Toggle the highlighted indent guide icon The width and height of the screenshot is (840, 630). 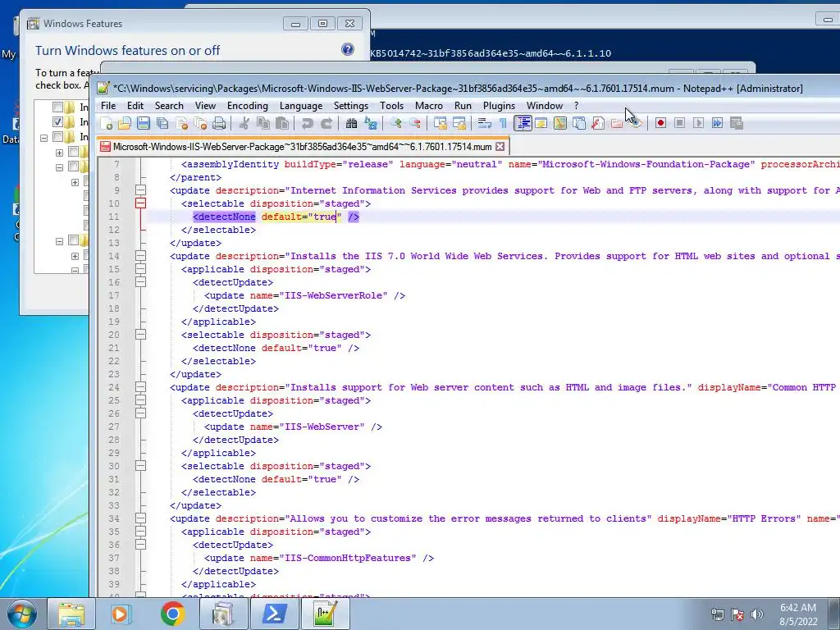coord(523,124)
